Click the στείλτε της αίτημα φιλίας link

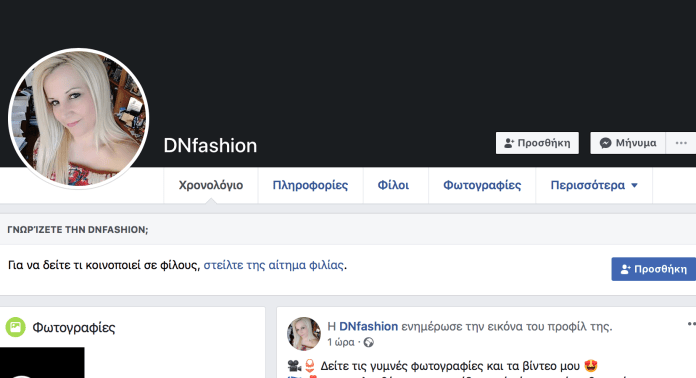click(x=273, y=265)
